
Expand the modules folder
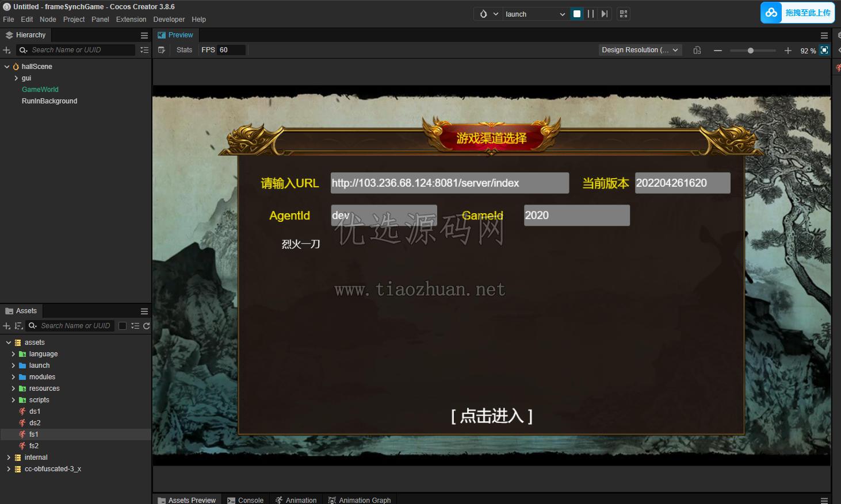[13, 377]
